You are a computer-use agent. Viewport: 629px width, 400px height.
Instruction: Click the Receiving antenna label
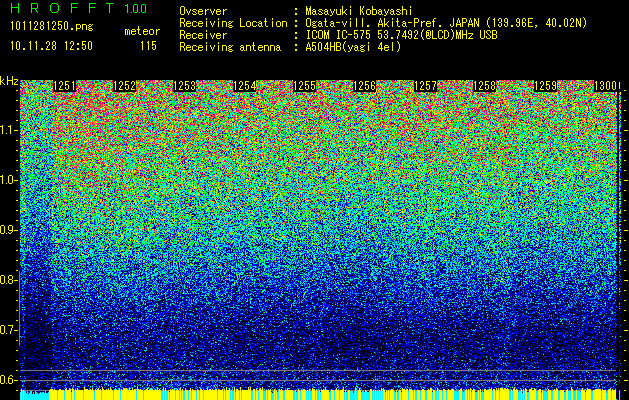click(x=230, y=47)
